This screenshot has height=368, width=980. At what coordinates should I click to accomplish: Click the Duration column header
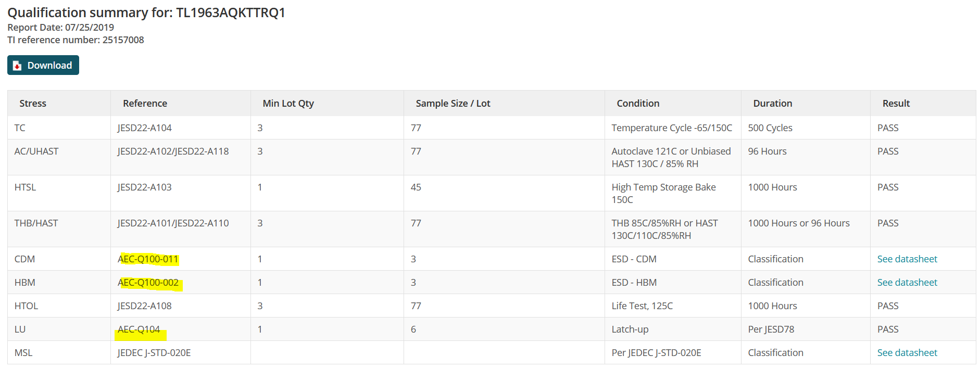pyautogui.click(x=773, y=104)
